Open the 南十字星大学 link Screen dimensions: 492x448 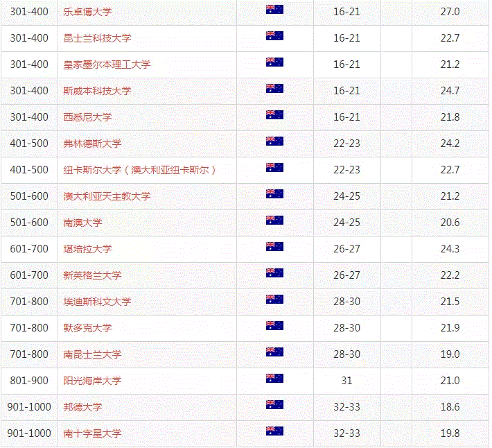click(x=93, y=434)
